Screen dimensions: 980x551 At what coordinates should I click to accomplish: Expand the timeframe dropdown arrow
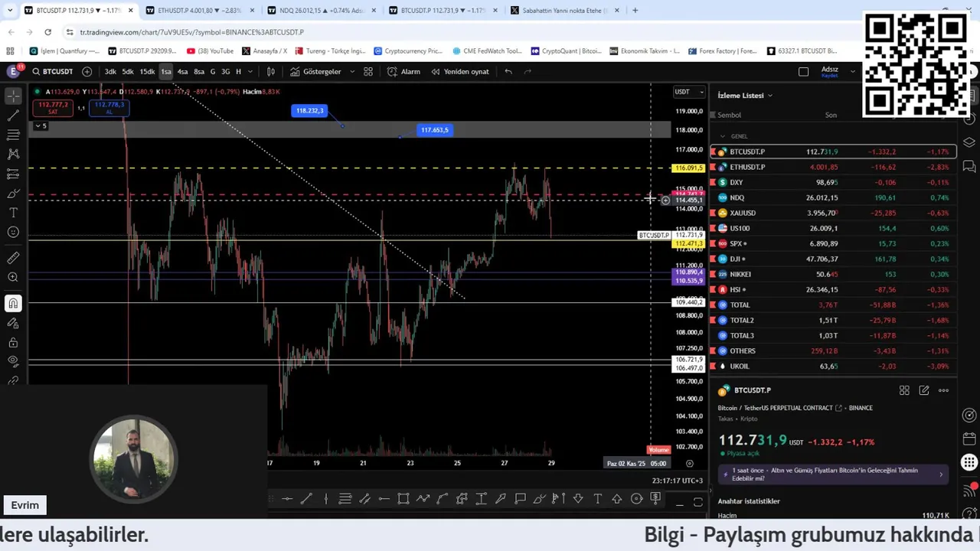coord(250,71)
